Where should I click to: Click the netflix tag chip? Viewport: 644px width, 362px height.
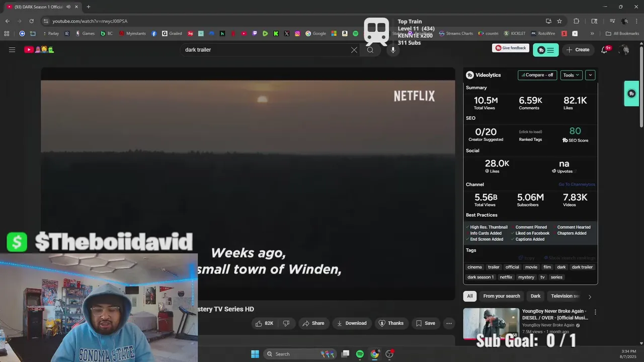pos(506,277)
